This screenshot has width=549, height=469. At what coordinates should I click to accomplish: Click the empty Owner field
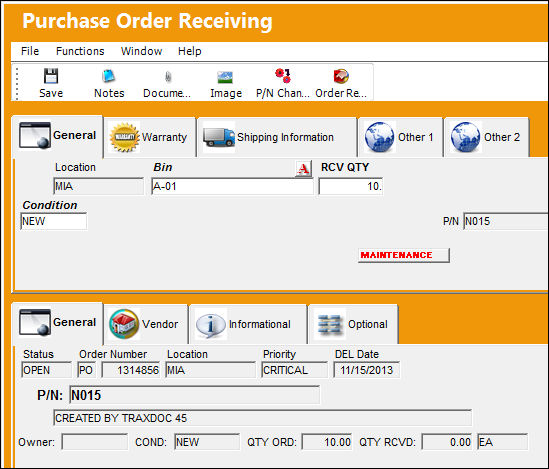coord(95,442)
